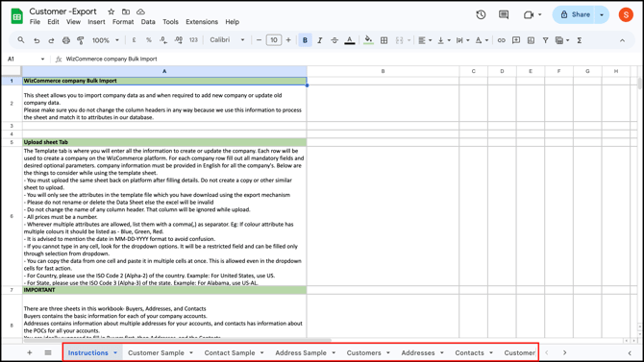
Task: Open vertical align options
Action: (x=443, y=40)
